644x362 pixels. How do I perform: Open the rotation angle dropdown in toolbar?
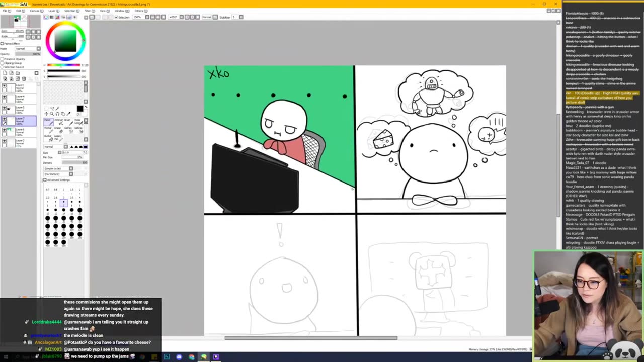181,17
